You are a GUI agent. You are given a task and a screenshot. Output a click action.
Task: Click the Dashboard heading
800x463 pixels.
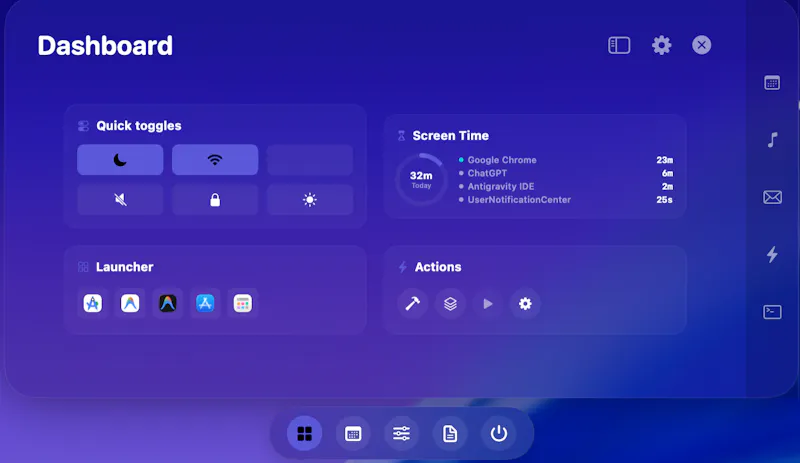point(105,46)
